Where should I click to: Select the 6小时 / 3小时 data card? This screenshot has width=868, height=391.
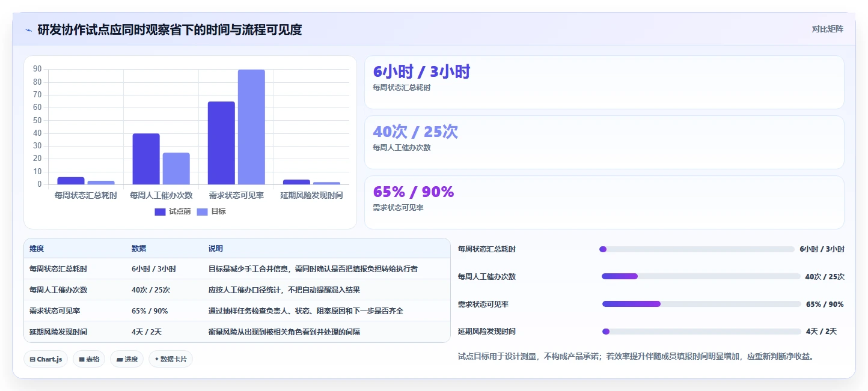tap(604, 82)
